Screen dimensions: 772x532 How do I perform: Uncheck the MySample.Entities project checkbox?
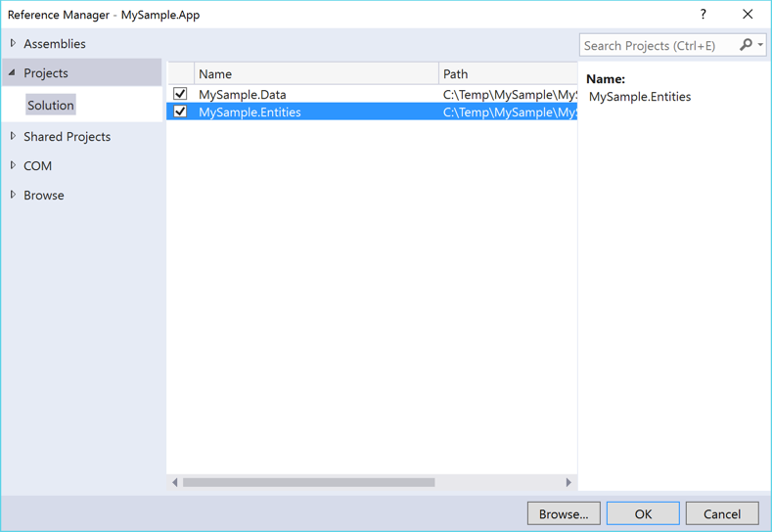(180, 112)
